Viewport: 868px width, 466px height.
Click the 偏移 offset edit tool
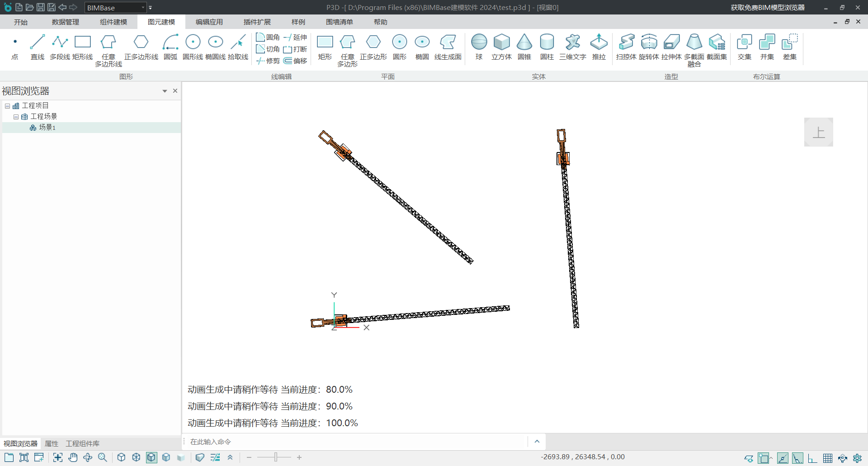click(295, 61)
